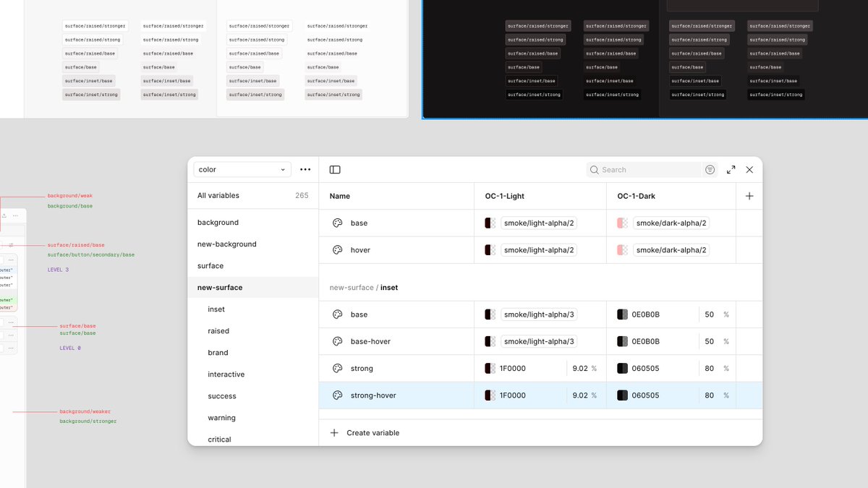
Task: Add a new mode with the plus icon
Action: tap(749, 196)
